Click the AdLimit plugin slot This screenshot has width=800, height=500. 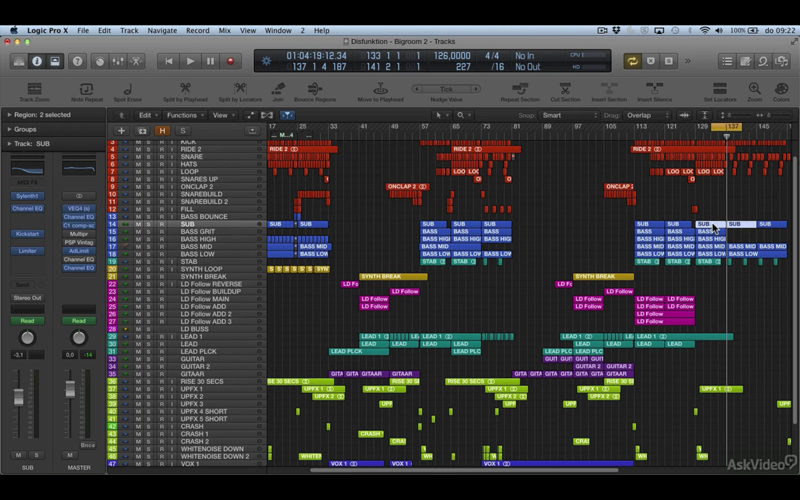[79, 251]
